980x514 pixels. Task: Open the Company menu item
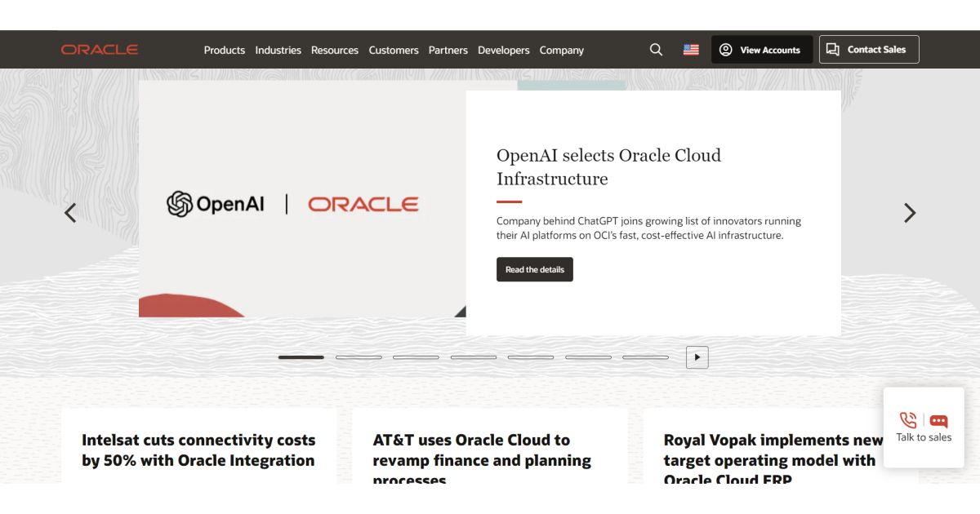[x=561, y=50]
